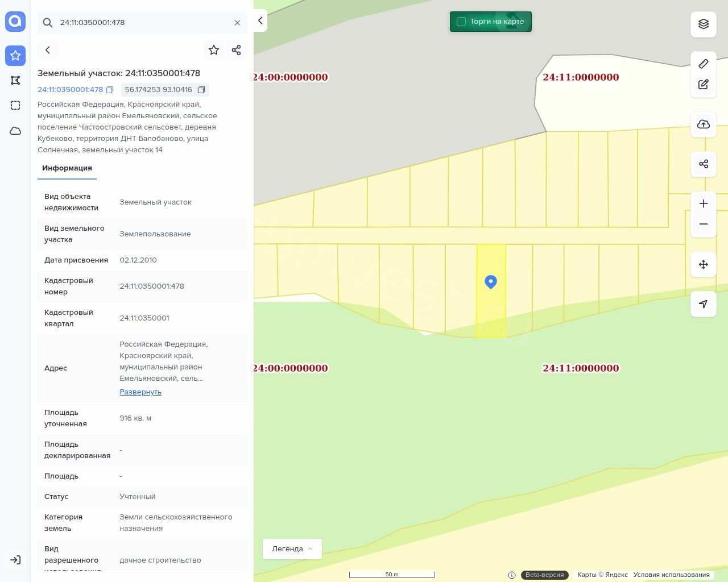
Task: Zoom in on the map
Action: (x=704, y=203)
